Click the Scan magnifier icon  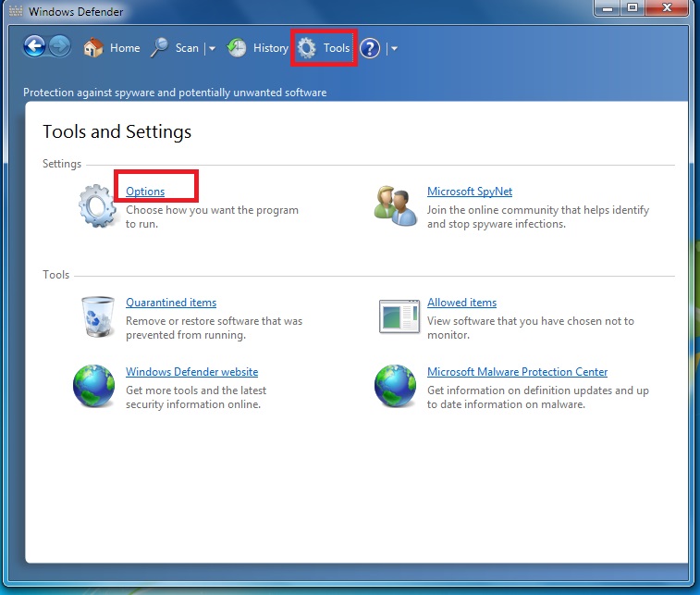click(x=159, y=47)
